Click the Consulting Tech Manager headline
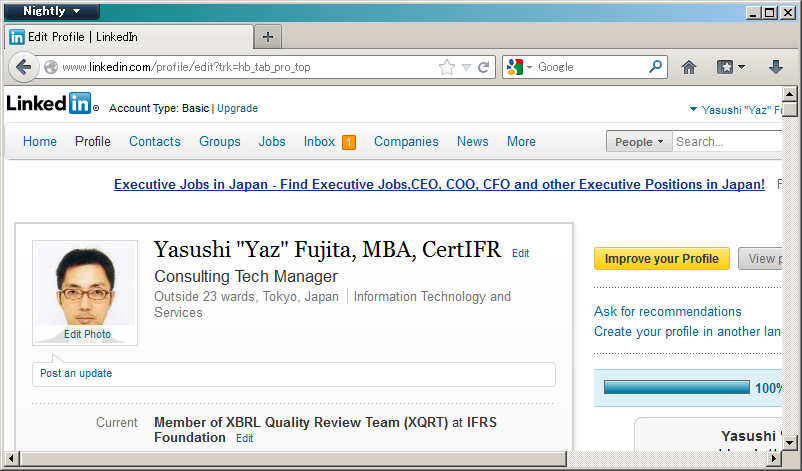 (246, 277)
